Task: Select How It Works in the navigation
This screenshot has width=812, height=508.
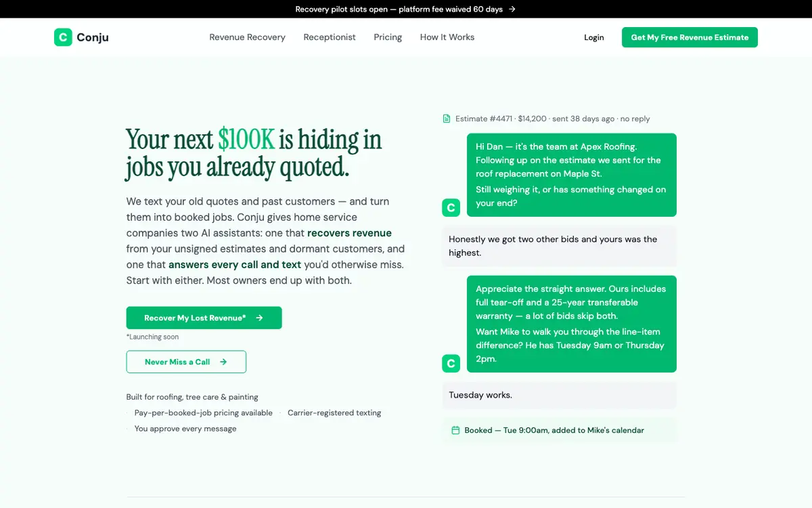Action: (x=447, y=37)
